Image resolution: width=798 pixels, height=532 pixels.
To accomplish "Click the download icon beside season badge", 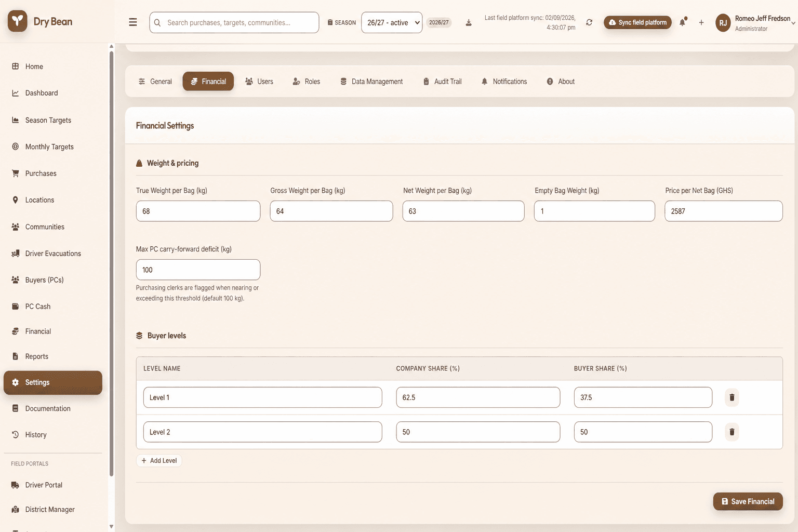I will coord(469,22).
